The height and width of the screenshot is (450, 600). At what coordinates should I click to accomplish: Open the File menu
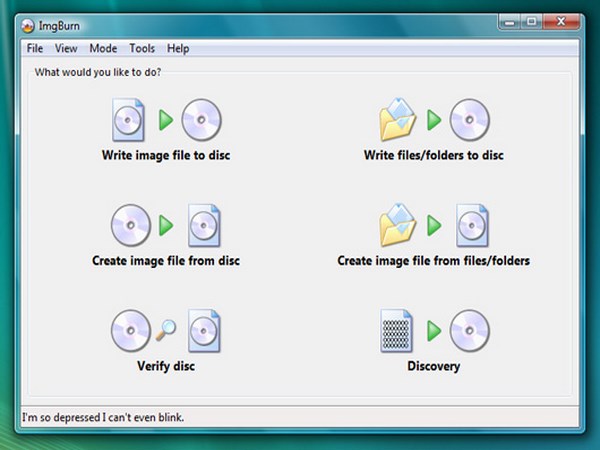tap(35, 48)
